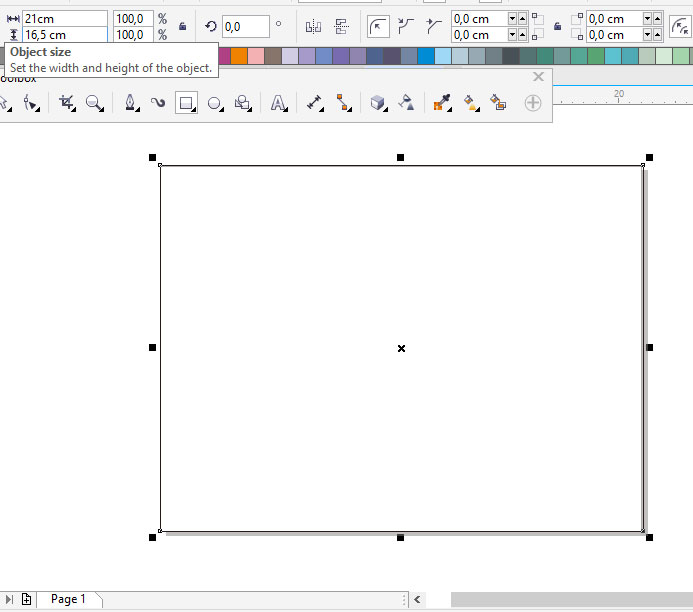Image resolution: width=693 pixels, height=612 pixels.
Task: Select the Rectangle tool
Action: (x=186, y=103)
